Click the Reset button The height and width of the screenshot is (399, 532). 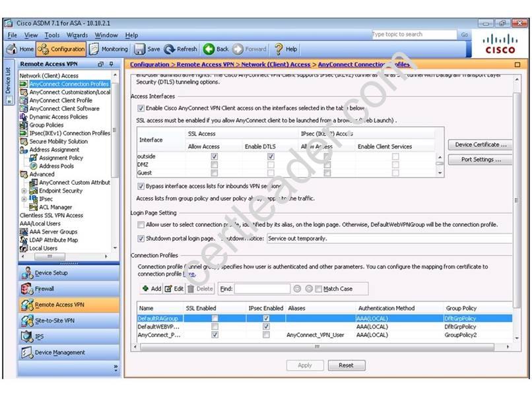tap(347, 365)
